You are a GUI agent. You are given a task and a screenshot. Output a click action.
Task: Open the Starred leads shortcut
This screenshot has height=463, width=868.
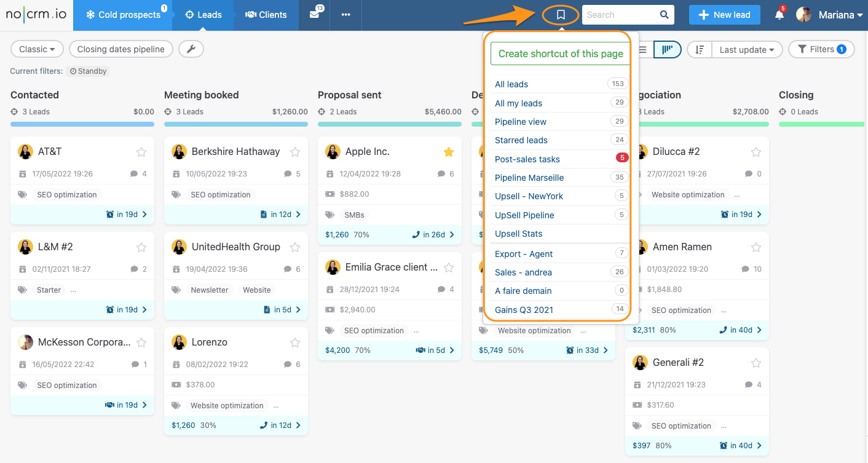pos(521,140)
